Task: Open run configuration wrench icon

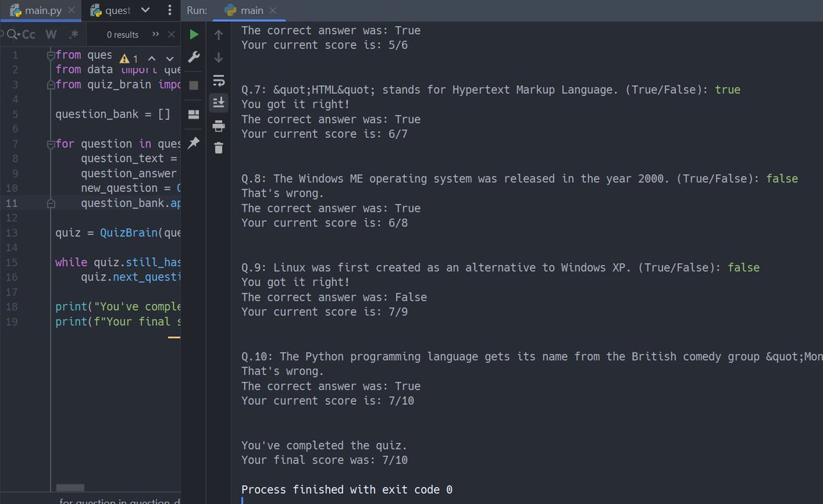Action: coord(193,57)
